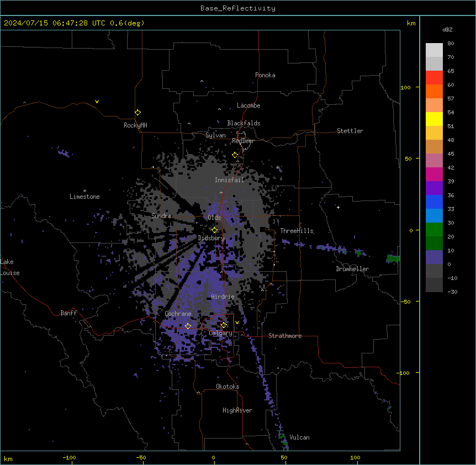Click the Okotoks label
This screenshot has height=465, width=476.
[228, 387]
